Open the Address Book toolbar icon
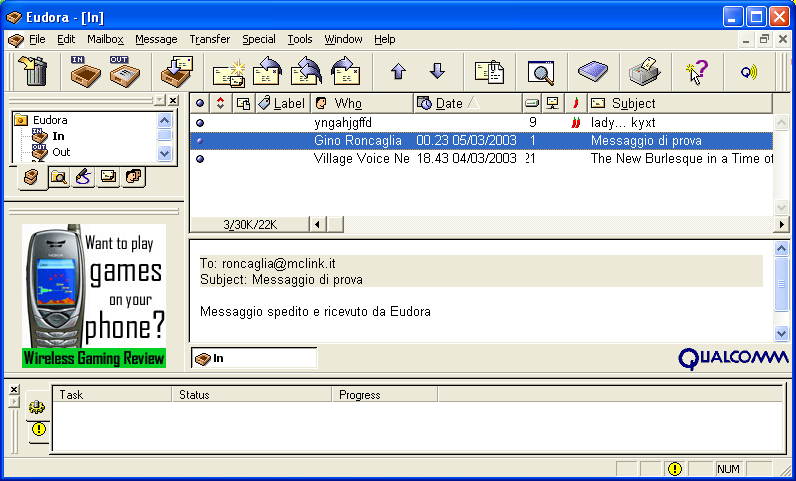Image resolution: width=796 pixels, height=481 pixels. (592, 71)
